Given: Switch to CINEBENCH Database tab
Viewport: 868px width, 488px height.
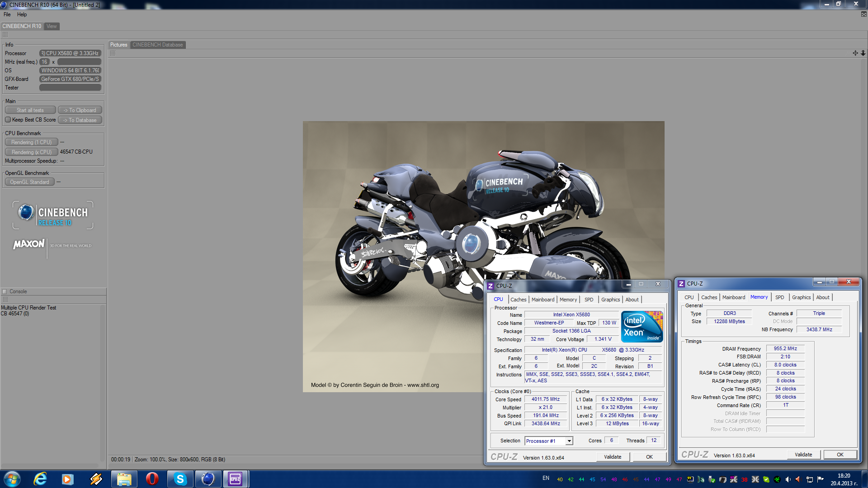Looking at the screenshot, I should (x=157, y=45).
